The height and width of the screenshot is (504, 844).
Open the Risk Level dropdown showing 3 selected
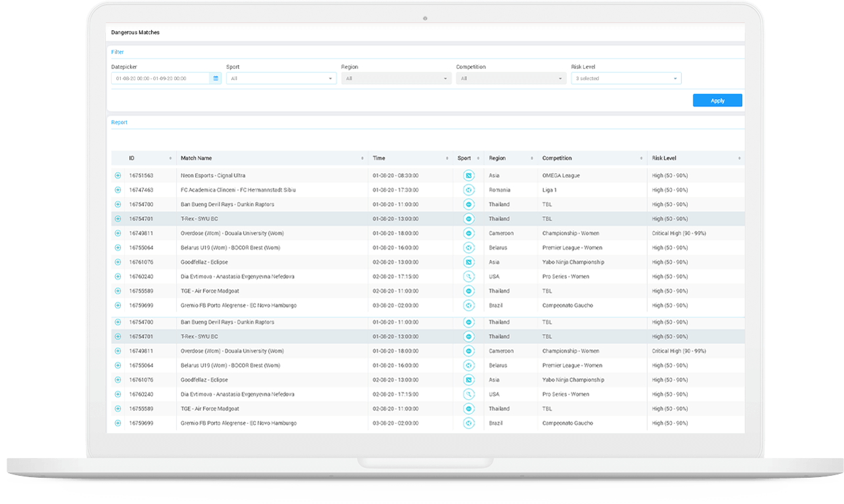[626, 79]
